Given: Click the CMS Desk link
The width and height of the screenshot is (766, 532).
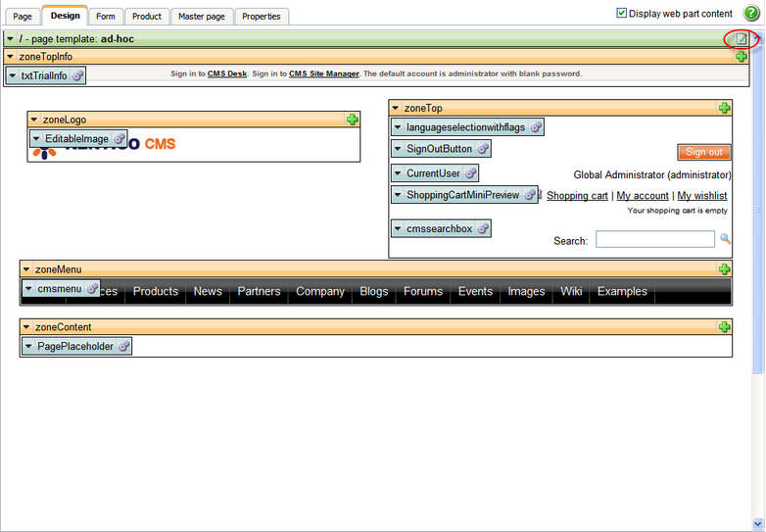Looking at the screenshot, I should tap(227, 73).
